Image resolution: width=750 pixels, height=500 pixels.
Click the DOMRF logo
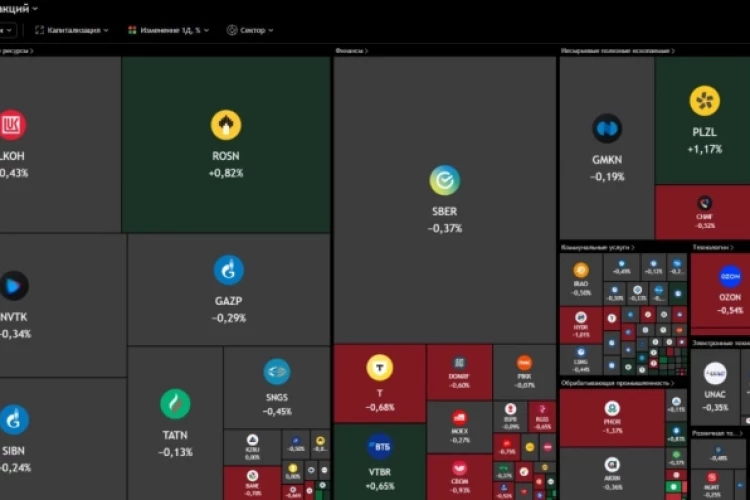pos(459,363)
